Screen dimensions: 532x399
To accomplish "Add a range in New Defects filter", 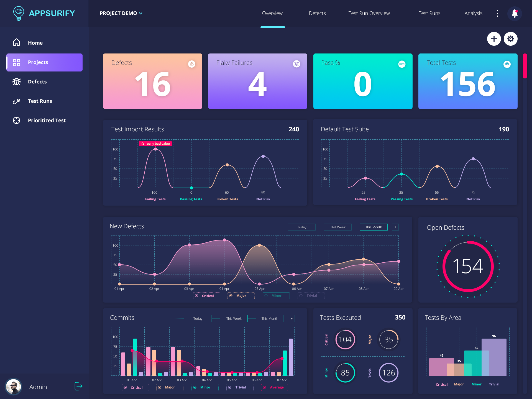I will click(x=395, y=227).
